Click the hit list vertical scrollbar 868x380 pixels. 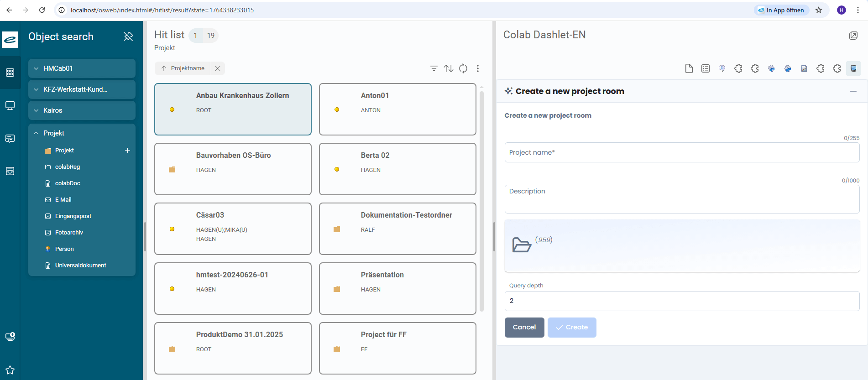(481, 201)
